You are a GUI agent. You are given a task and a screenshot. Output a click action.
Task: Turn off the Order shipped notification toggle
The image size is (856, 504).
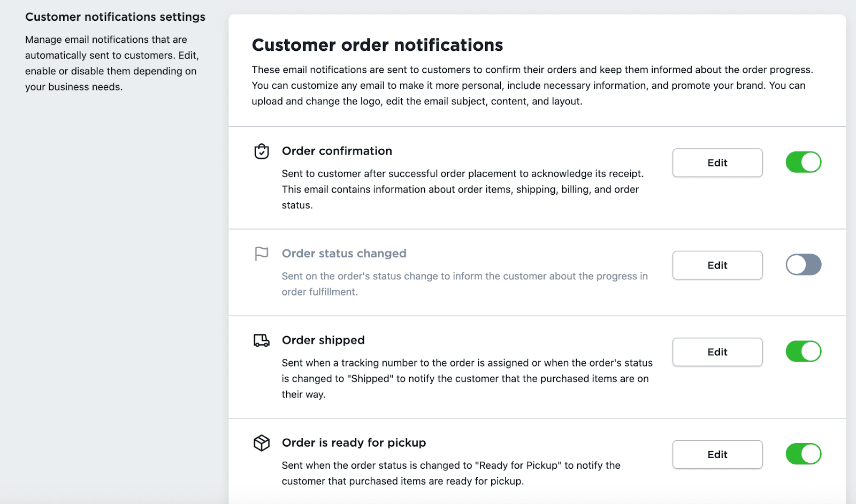pyautogui.click(x=803, y=352)
